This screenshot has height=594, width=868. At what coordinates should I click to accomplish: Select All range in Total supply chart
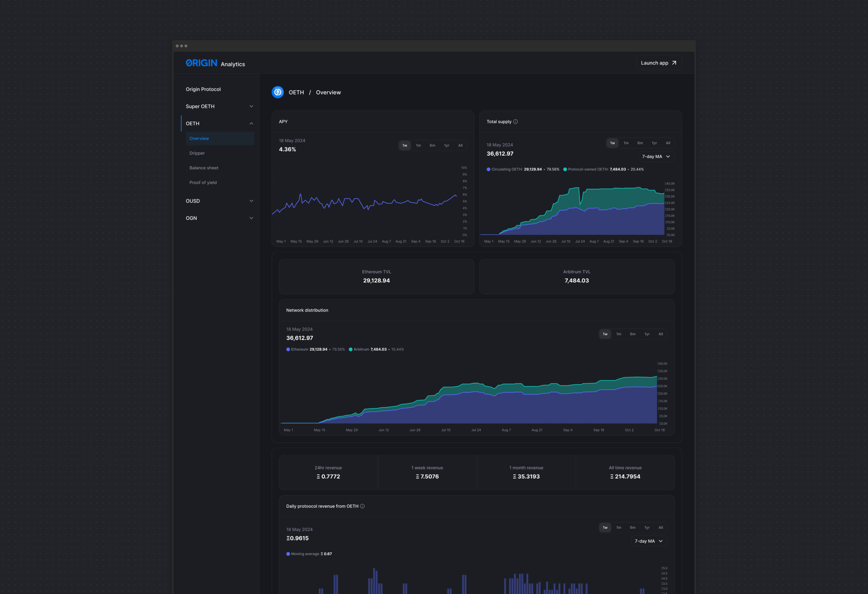click(x=668, y=143)
